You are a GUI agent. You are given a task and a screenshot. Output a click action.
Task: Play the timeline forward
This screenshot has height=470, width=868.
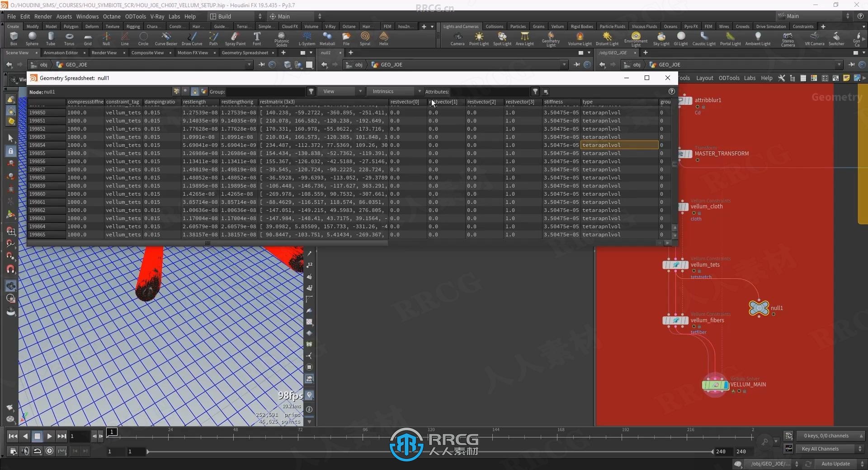pos(50,436)
